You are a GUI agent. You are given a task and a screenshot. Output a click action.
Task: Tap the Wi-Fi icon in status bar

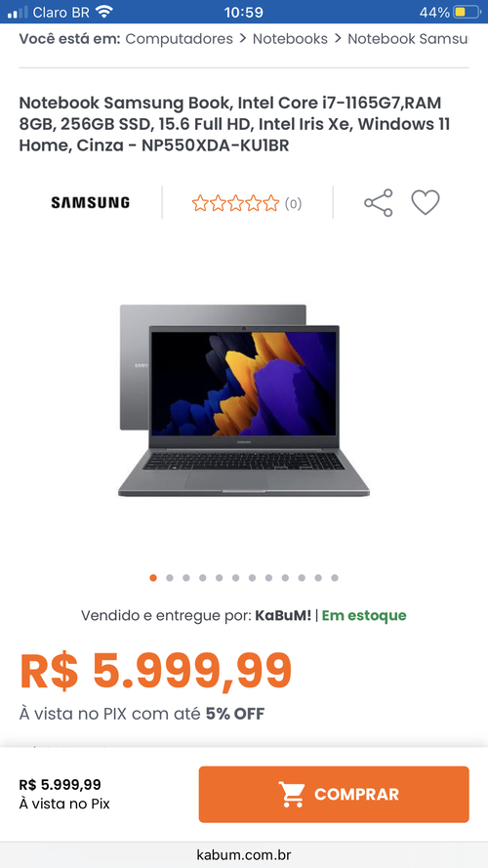tap(103, 12)
